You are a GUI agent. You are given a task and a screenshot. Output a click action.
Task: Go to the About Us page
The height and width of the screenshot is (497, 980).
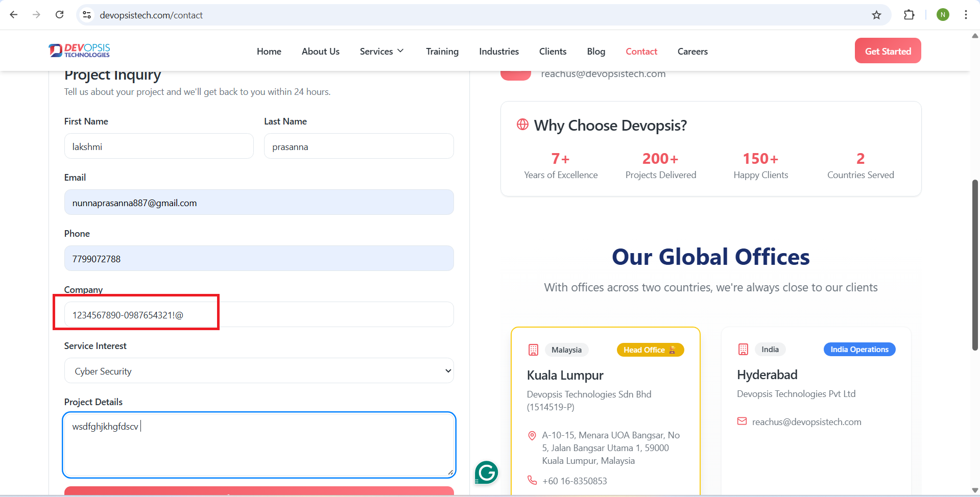pos(320,52)
